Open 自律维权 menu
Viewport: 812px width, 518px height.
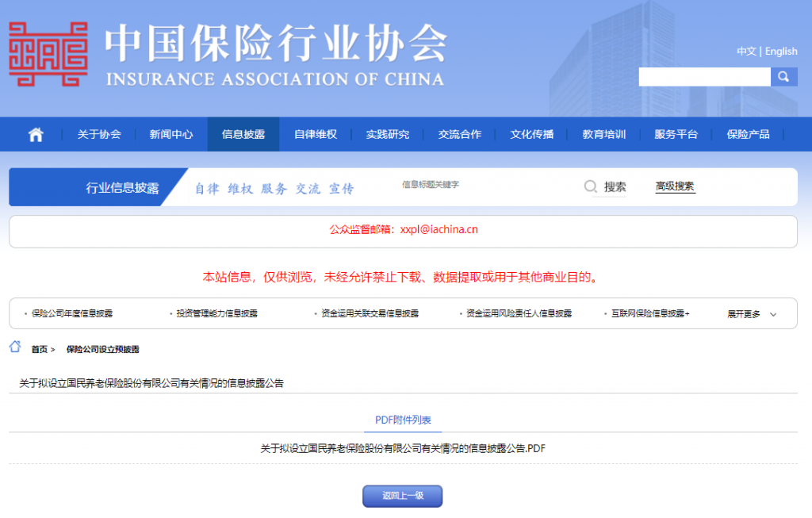pos(316,135)
